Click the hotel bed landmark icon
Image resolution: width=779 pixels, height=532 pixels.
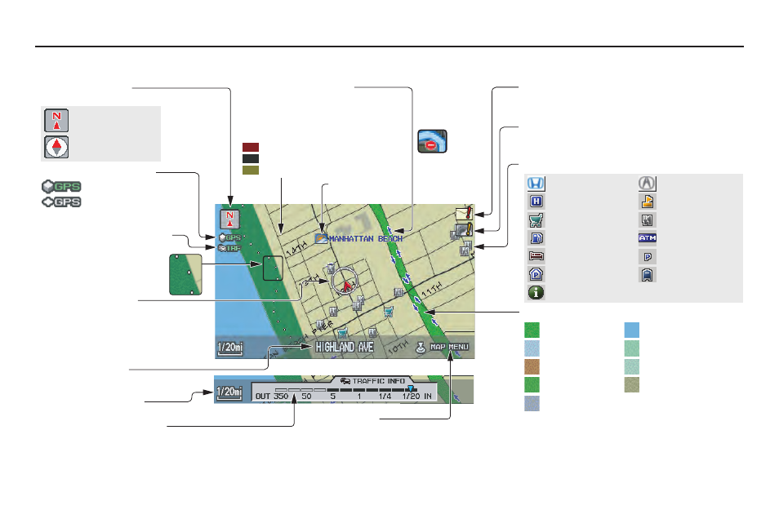pos(536,255)
